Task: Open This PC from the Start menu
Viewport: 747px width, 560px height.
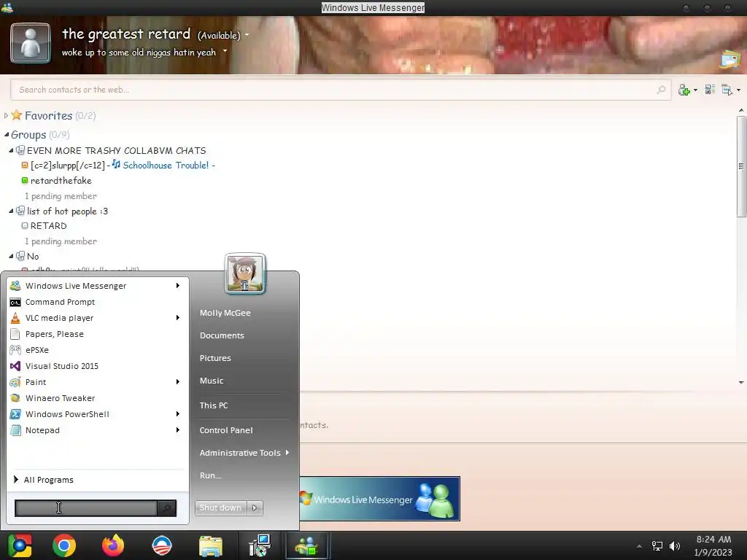Action: pyautogui.click(x=214, y=405)
